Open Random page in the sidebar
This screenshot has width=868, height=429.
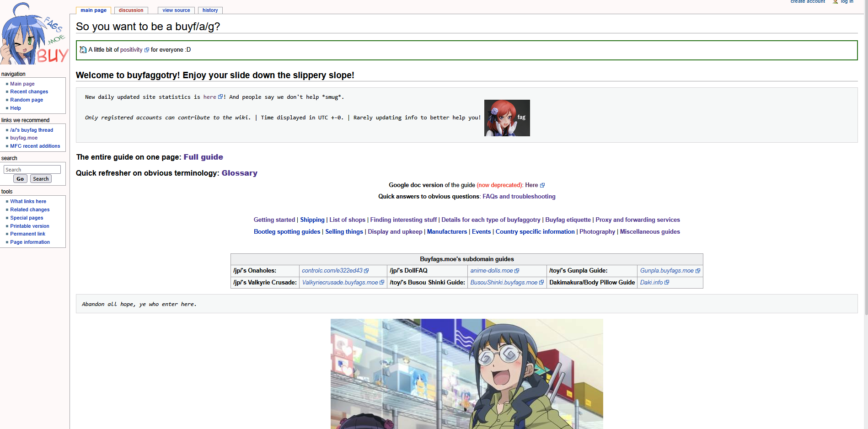27,100
